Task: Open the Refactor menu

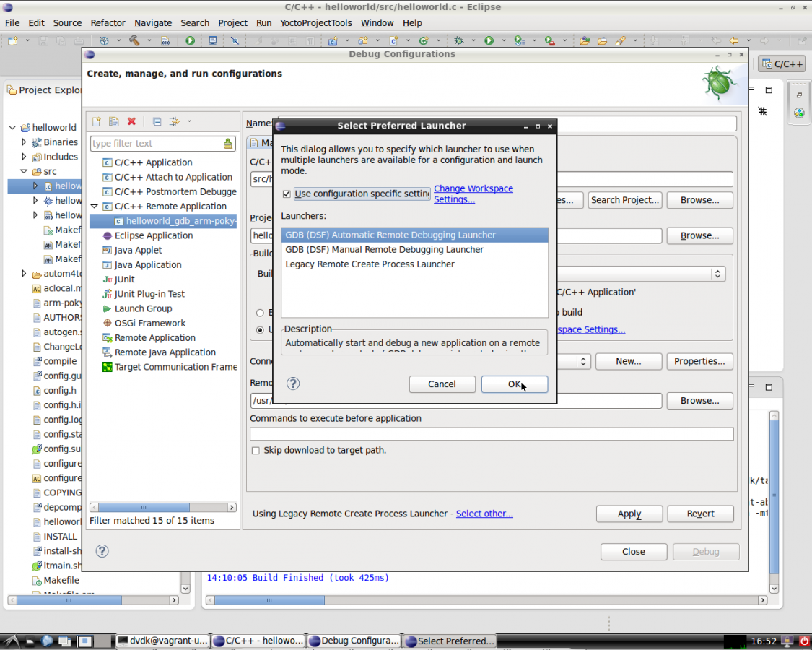Action: tap(108, 22)
